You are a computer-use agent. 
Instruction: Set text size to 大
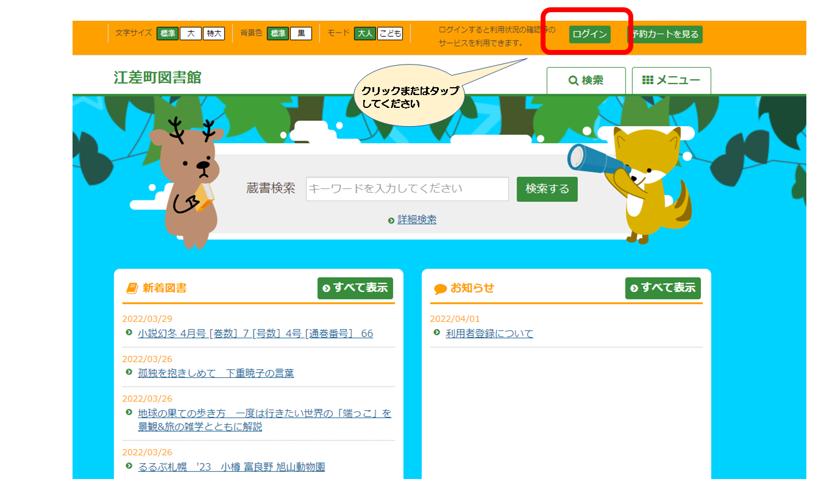191,34
